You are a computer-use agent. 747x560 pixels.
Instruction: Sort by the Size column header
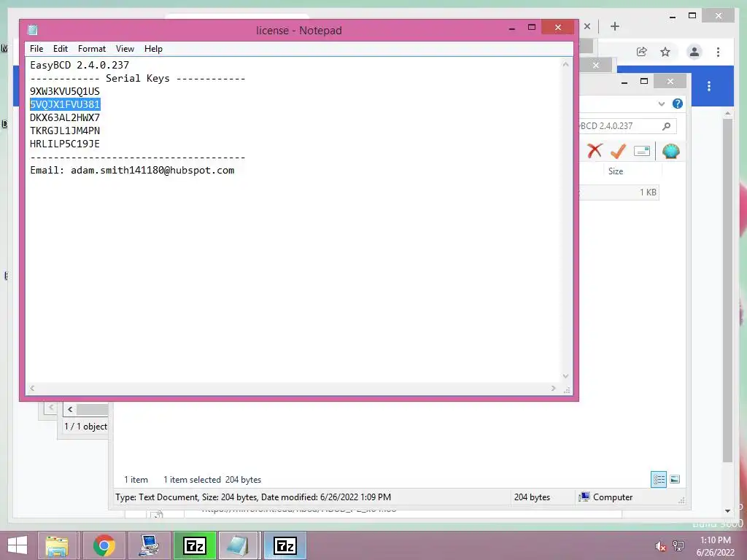616,171
